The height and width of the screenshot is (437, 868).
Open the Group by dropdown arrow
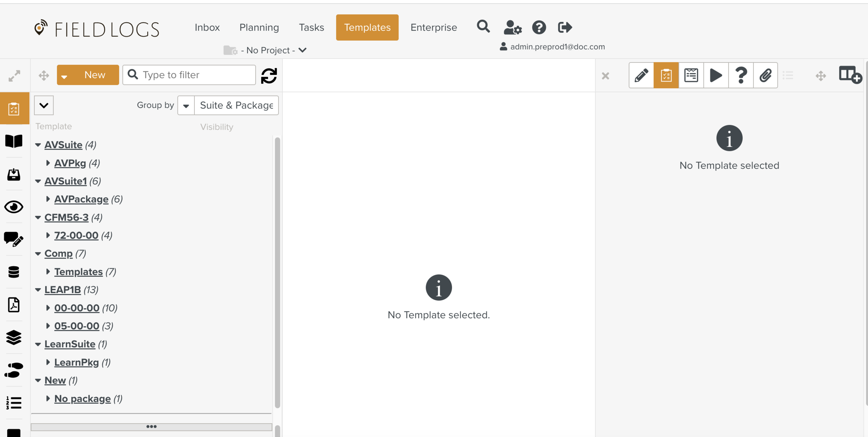[186, 106]
